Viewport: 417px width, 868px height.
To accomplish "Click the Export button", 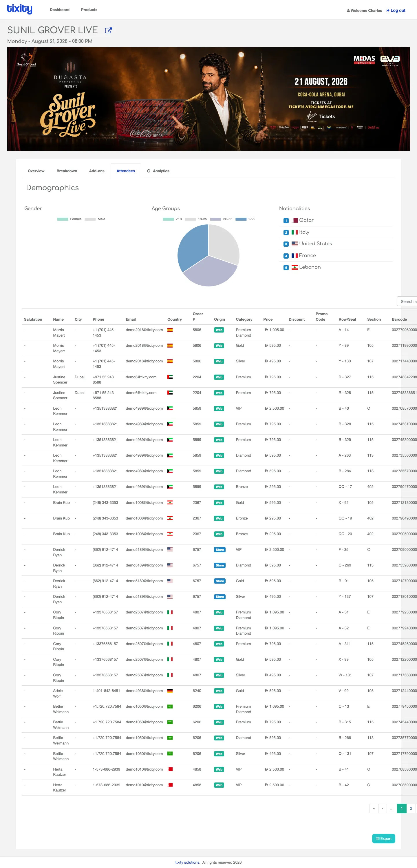I will coord(384,839).
